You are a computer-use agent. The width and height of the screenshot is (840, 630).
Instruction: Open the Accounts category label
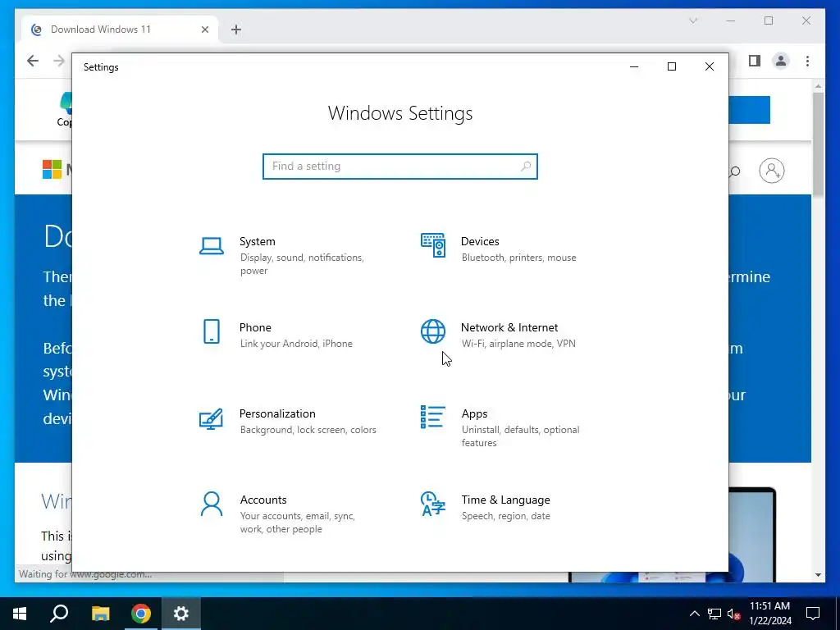coord(263,500)
